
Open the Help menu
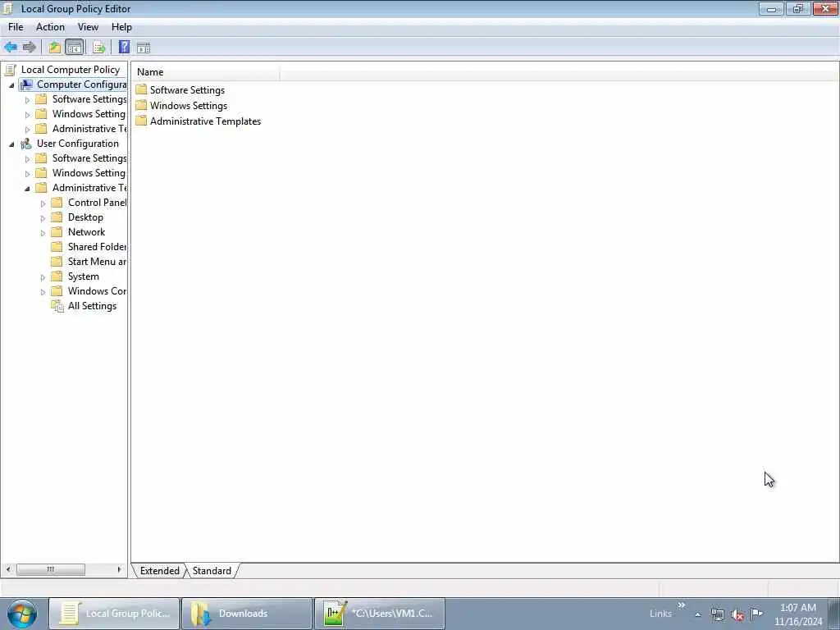121,27
